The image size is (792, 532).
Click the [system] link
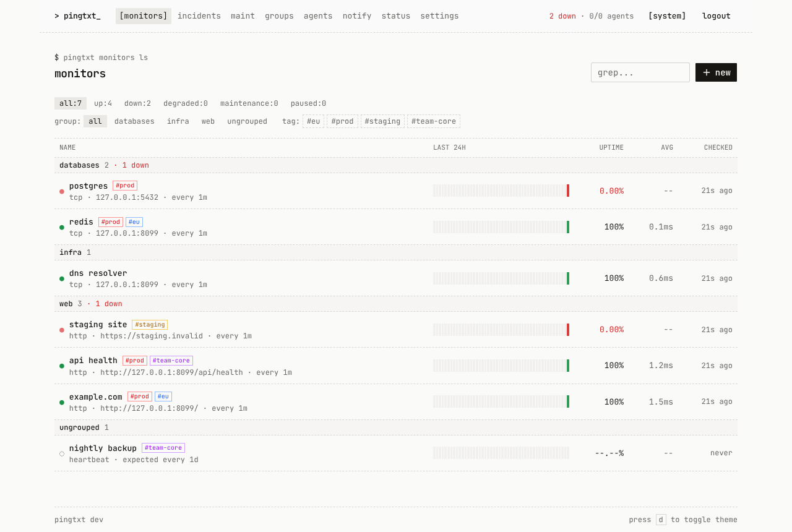(x=667, y=16)
